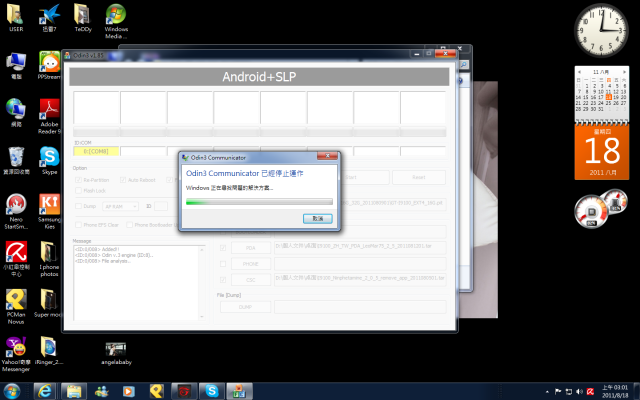Open the AP RAM dropdown

tap(120, 207)
